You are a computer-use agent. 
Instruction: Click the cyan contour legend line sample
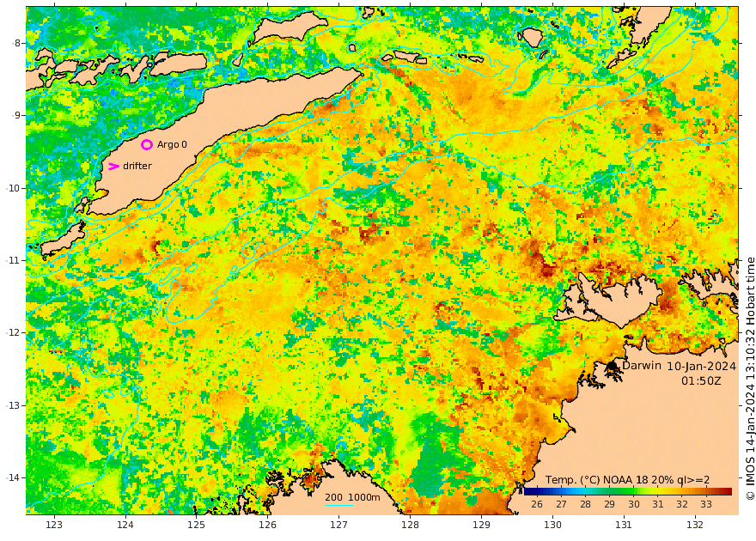339,505
